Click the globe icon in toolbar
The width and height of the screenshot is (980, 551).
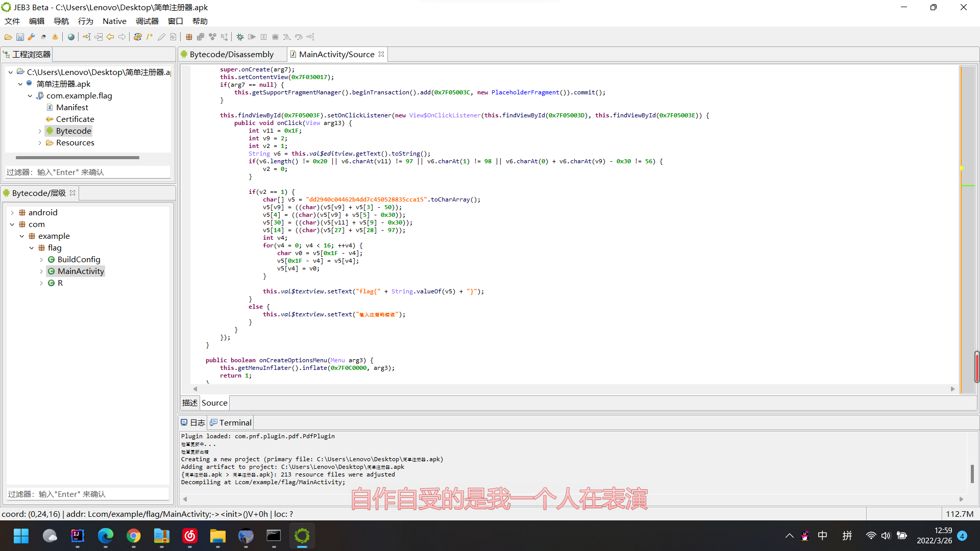coord(71,37)
